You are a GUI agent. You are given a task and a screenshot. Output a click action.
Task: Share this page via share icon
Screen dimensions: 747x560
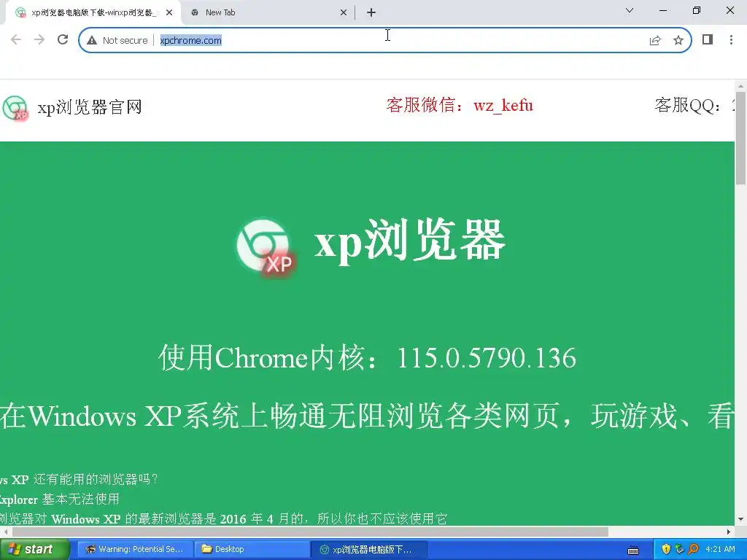click(x=655, y=41)
